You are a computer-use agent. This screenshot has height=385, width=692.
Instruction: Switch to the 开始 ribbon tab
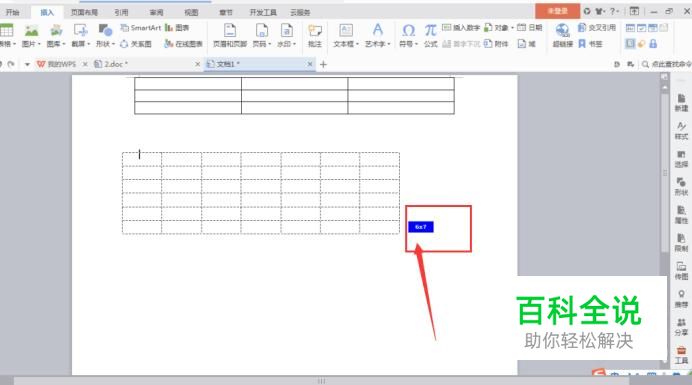click(12, 12)
